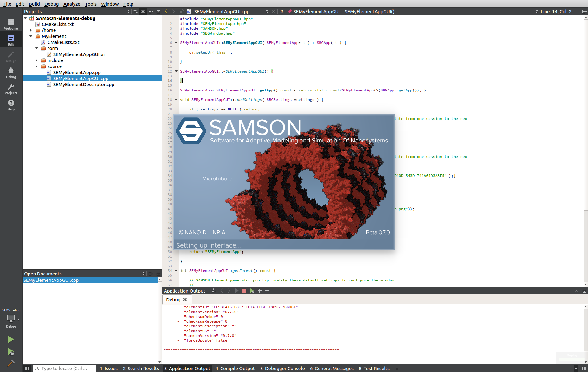Open the 4 Compile Output pane
The width and height of the screenshot is (588, 372).
coord(235,368)
